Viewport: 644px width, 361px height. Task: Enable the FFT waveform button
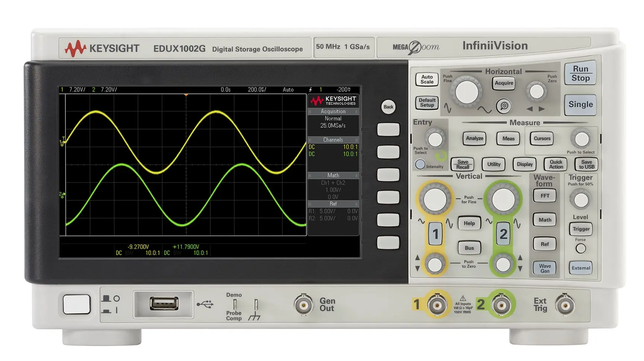[x=545, y=196]
